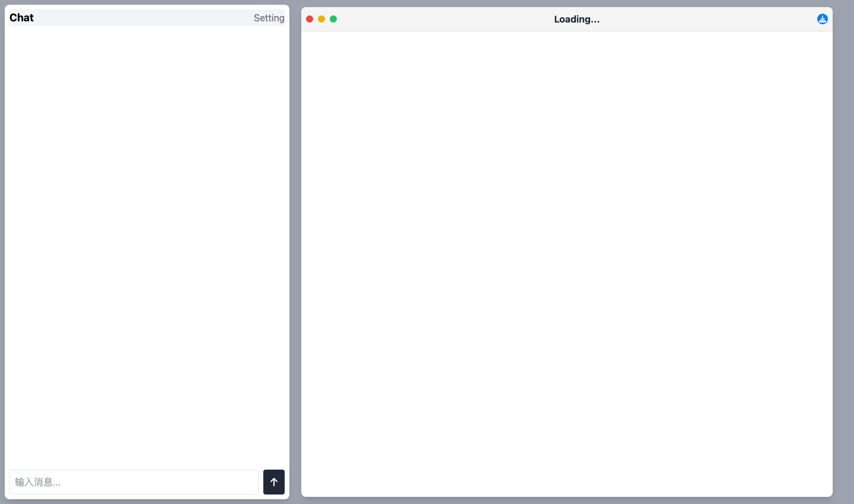
Task: Send message with the arrow button
Action: (x=274, y=482)
